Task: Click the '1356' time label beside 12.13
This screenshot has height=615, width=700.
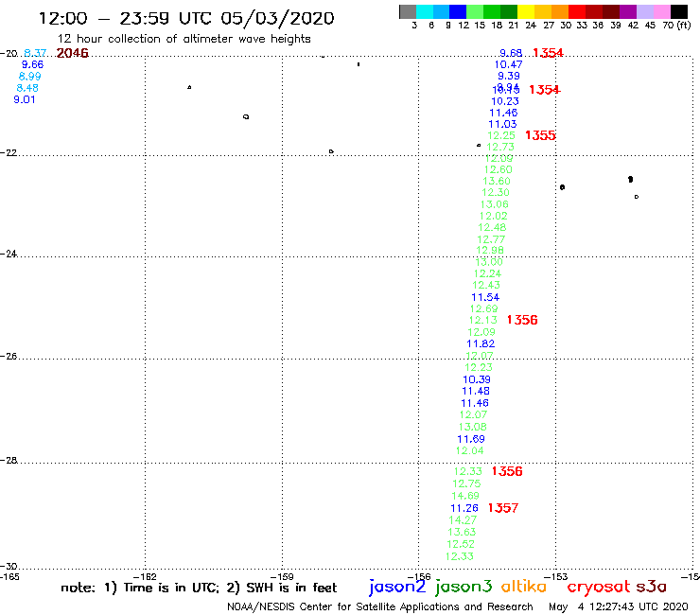Action: coord(522,320)
